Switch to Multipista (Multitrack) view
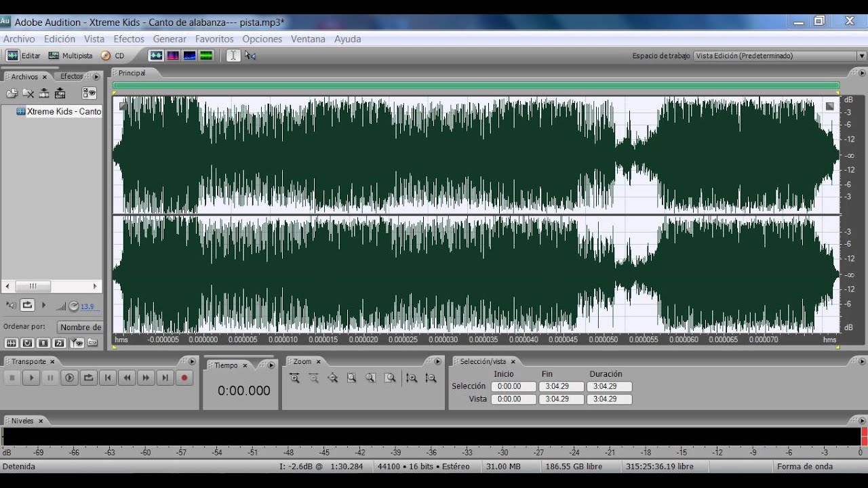This screenshot has width=868, height=488. tap(70, 56)
